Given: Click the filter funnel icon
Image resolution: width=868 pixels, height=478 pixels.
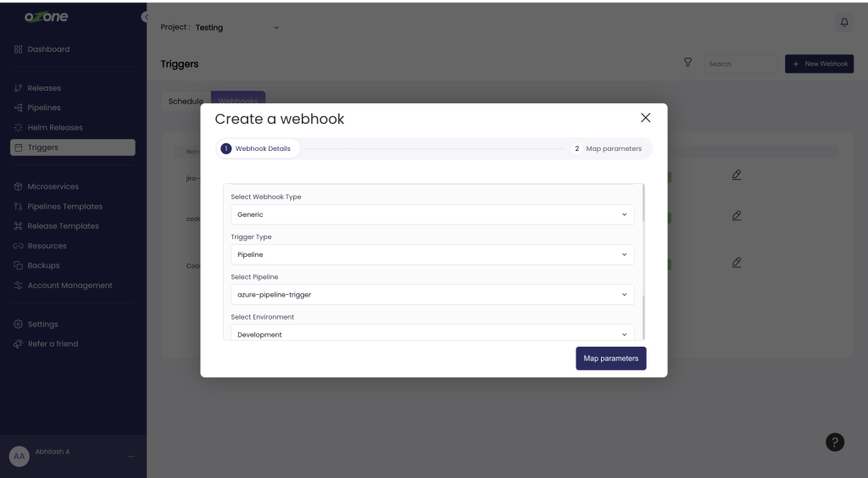Looking at the screenshot, I should click(687, 63).
